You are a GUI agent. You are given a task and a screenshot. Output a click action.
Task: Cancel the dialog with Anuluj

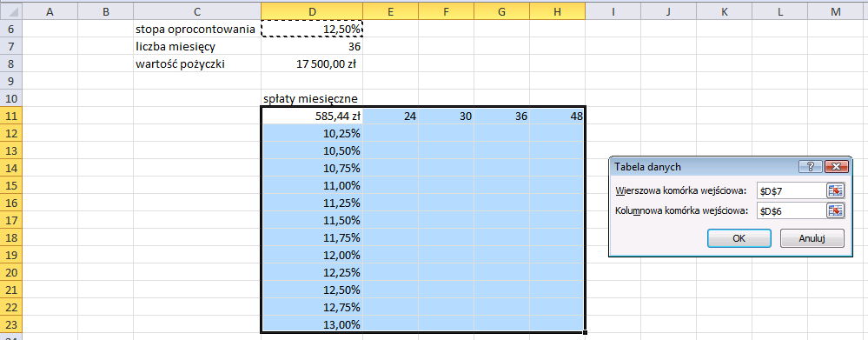point(812,238)
